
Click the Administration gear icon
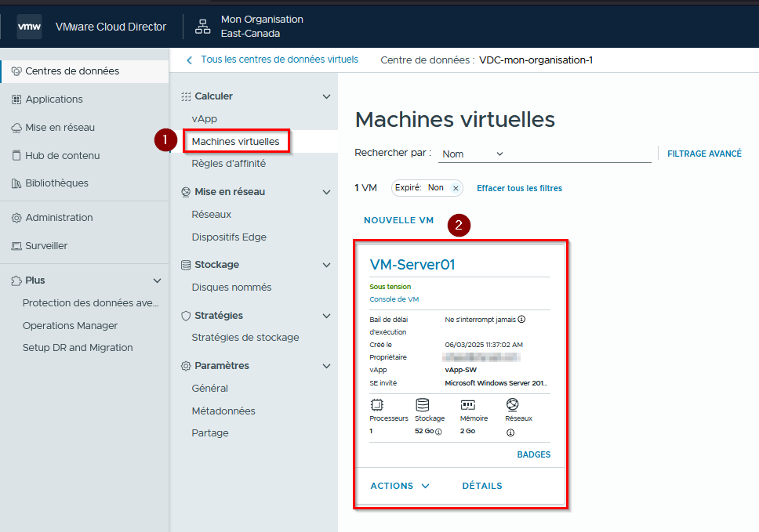coord(16,218)
